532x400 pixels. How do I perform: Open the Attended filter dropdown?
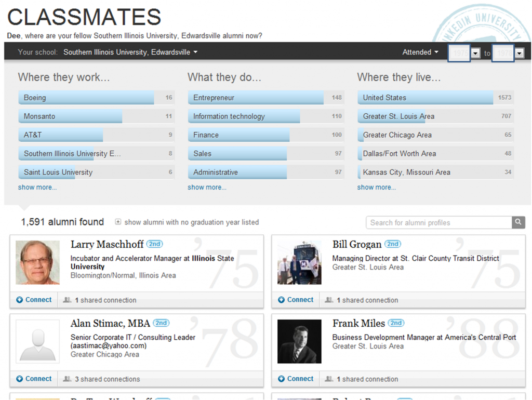click(x=420, y=52)
